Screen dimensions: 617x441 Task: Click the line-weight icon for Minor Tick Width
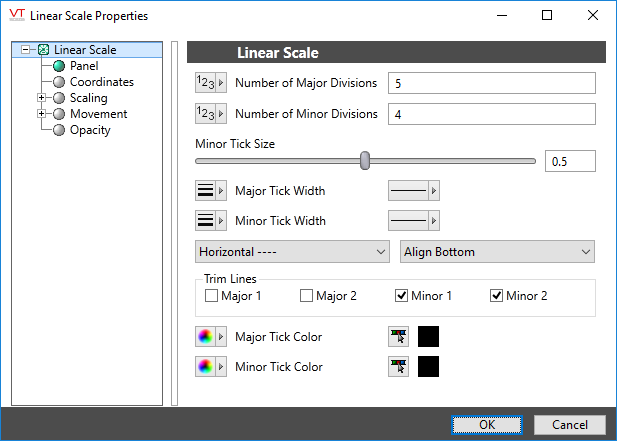point(206,221)
